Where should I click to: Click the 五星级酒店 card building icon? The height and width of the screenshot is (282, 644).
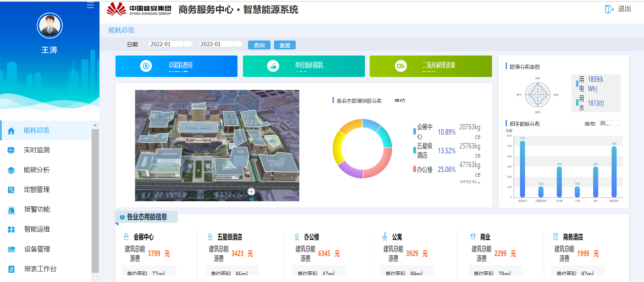click(x=210, y=237)
